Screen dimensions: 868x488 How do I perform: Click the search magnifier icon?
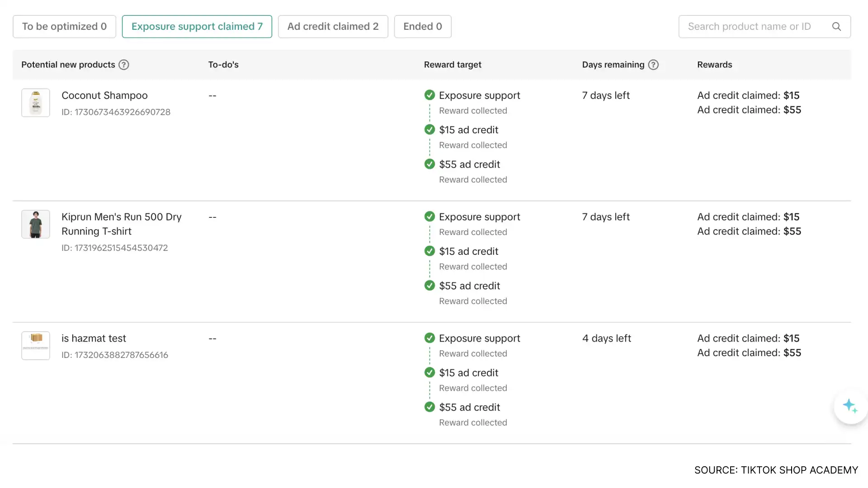coord(837,26)
